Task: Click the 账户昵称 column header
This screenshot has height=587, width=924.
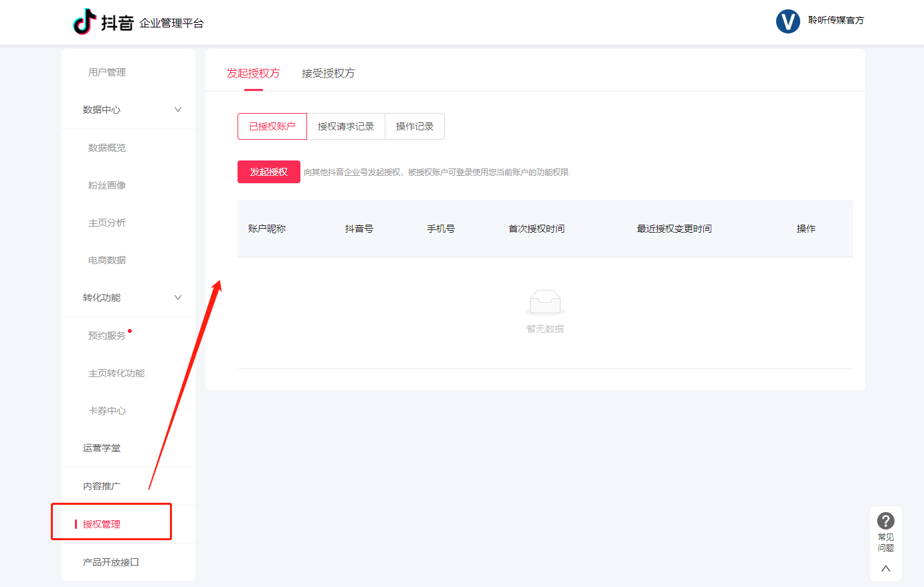Action: (x=267, y=229)
